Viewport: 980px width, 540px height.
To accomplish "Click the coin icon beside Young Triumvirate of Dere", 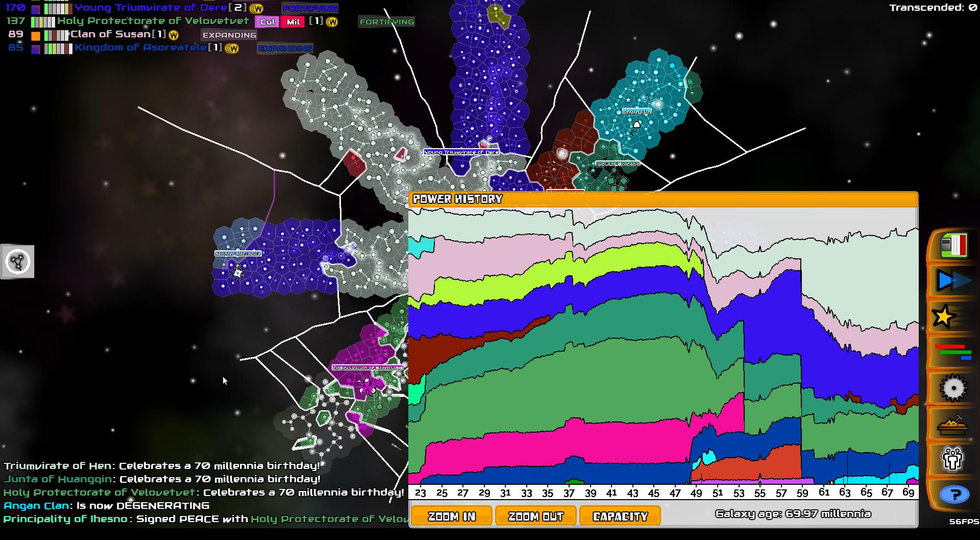I will pos(255,8).
